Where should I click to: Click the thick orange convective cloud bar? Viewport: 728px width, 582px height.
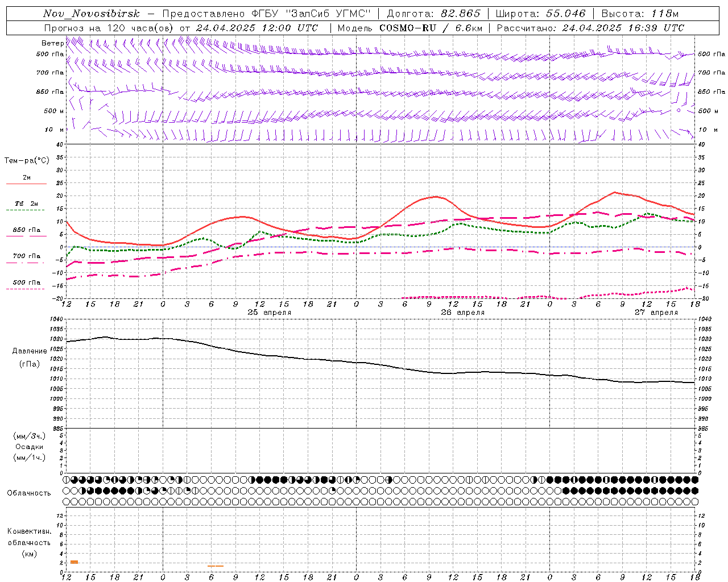point(74,562)
